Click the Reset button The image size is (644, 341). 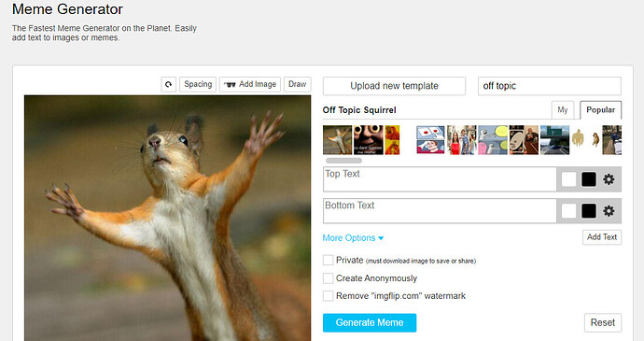pyautogui.click(x=603, y=323)
